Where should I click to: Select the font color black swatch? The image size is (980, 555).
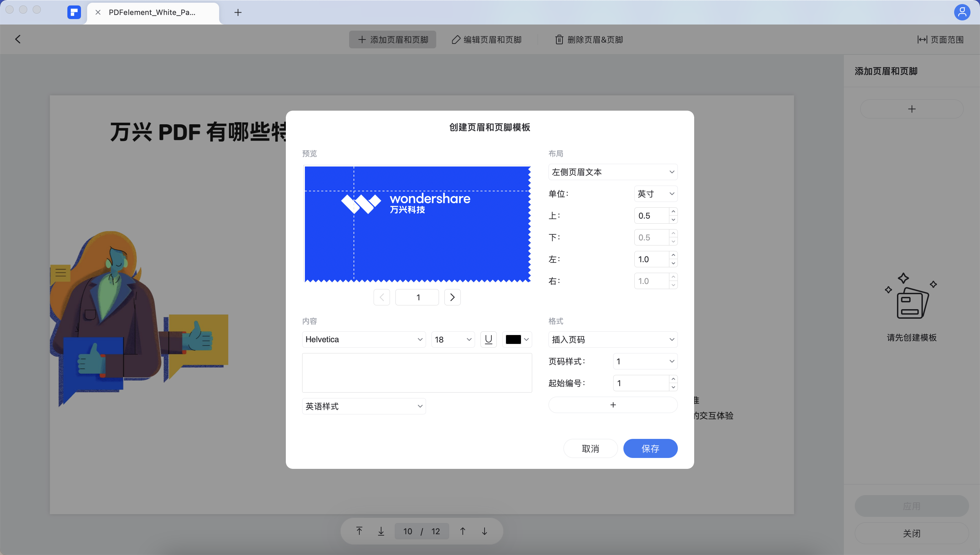pyautogui.click(x=513, y=339)
